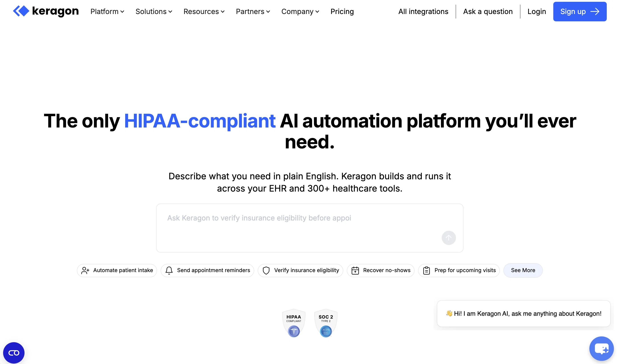Open the Pricing page
Viewport: 617px width, 364px height.
pos(342,12)
